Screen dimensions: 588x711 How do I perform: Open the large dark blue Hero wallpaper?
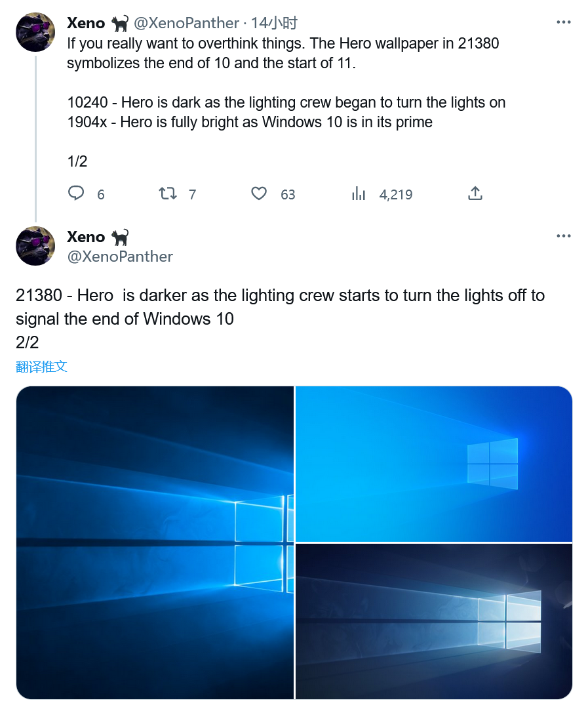tap(155, 542)
